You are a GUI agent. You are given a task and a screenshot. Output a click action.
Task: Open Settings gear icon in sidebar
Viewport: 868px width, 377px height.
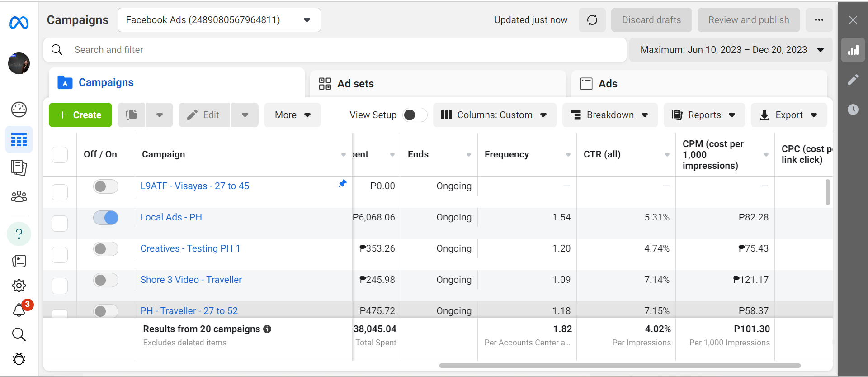19,286
